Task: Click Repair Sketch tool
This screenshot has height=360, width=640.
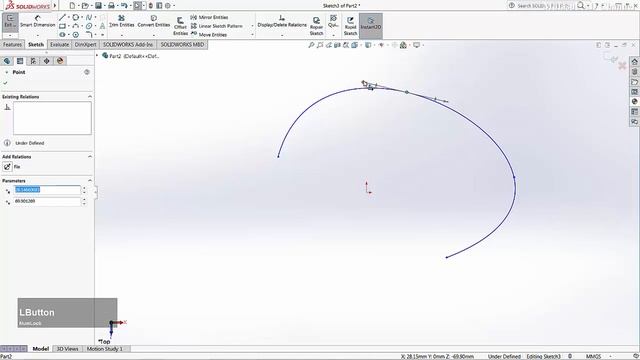Action: point(316,26)
